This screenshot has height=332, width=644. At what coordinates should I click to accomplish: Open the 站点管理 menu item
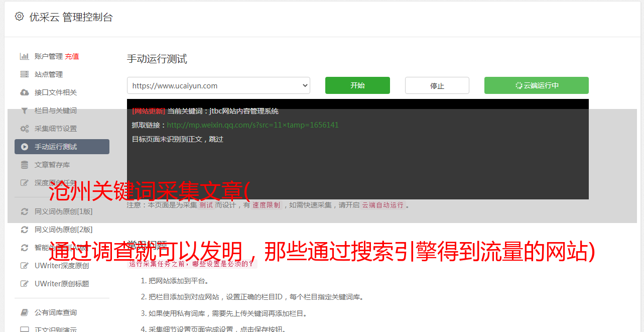(49, 74)
